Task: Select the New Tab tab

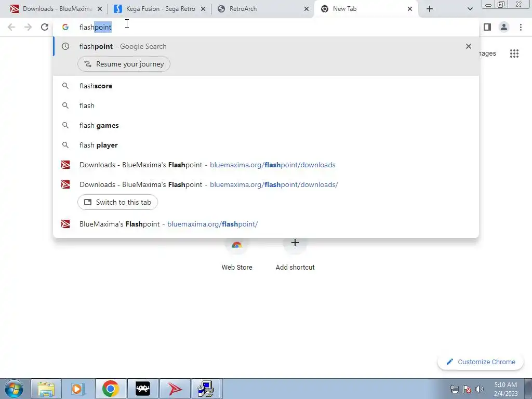Action: tap(366, 9)
